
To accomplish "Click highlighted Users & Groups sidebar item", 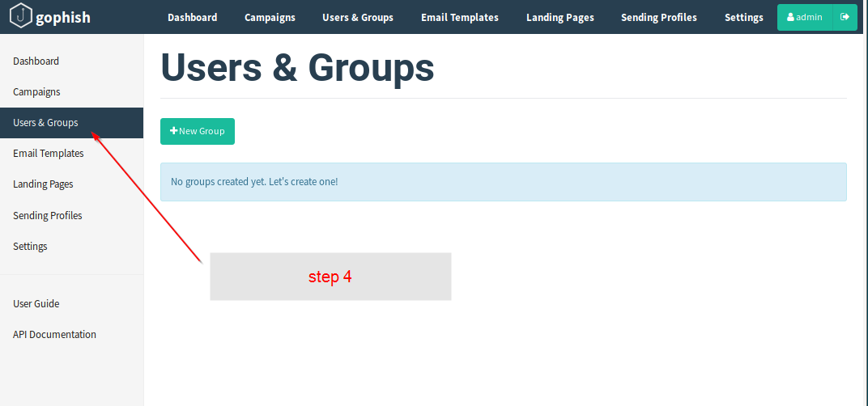I will (46, 123).
